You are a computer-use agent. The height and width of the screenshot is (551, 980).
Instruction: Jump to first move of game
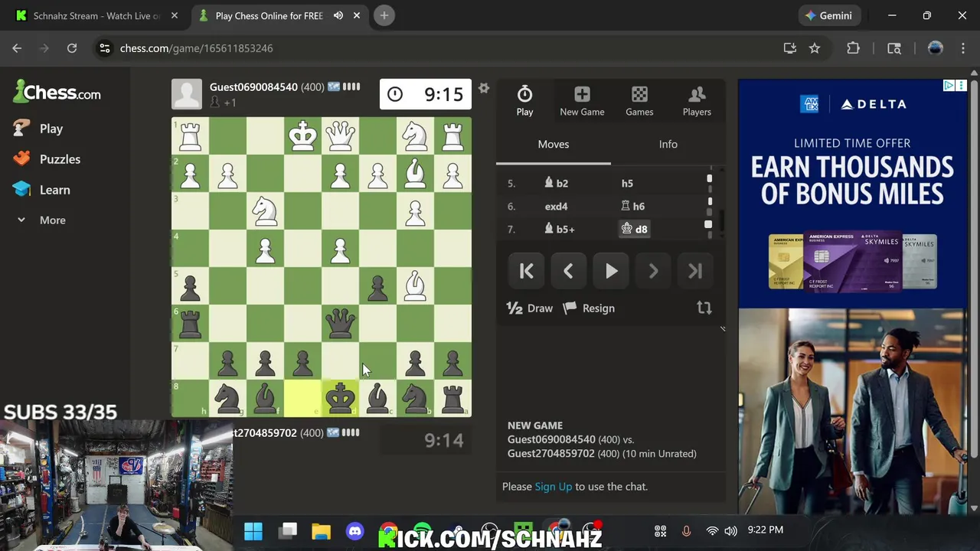[527, 271]
